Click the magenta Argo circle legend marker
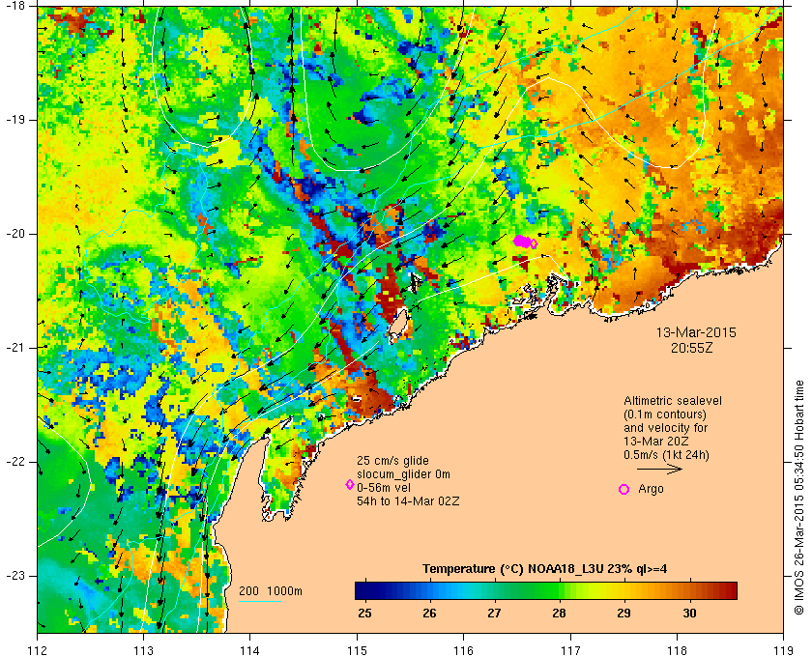Screen dimensions: 812x657 coord(624,489)
